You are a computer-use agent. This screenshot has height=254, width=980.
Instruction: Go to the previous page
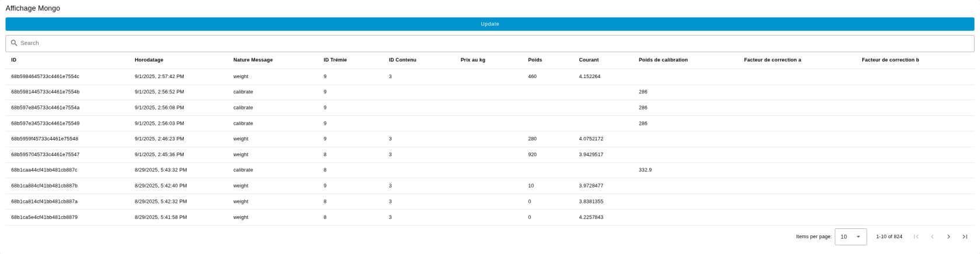[932, 237]
